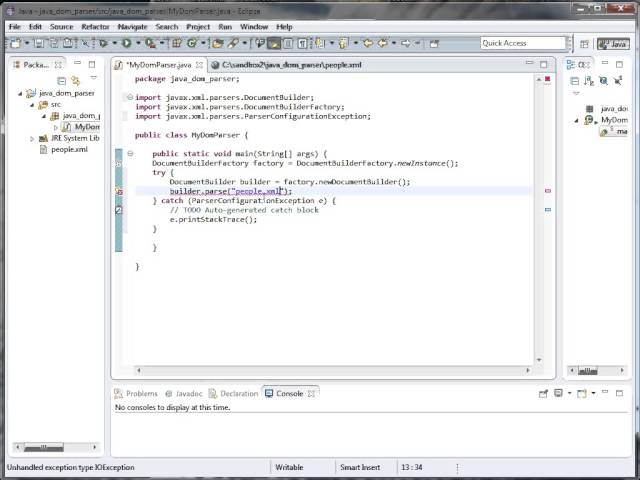Click the New Java Package icon
640x480 pixels.
click(177, 43)
